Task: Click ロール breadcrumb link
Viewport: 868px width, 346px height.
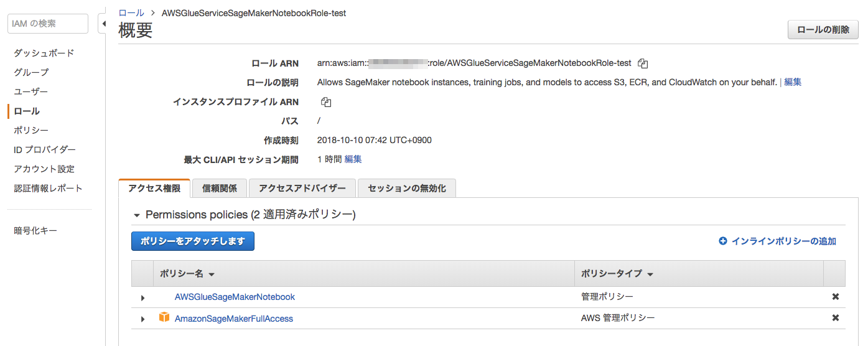Action: point(131,12)
